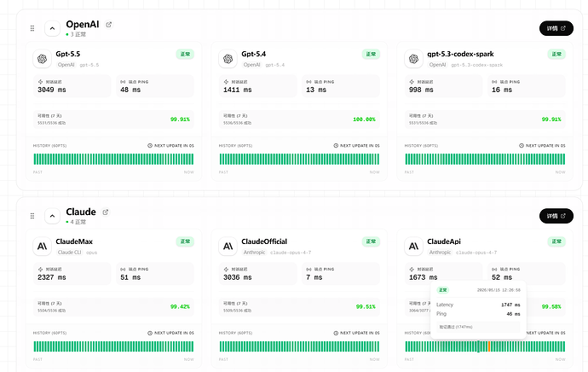Collapse the Claude group with chevron
Viewport: 588px width, 372px height.
point(52,216)
